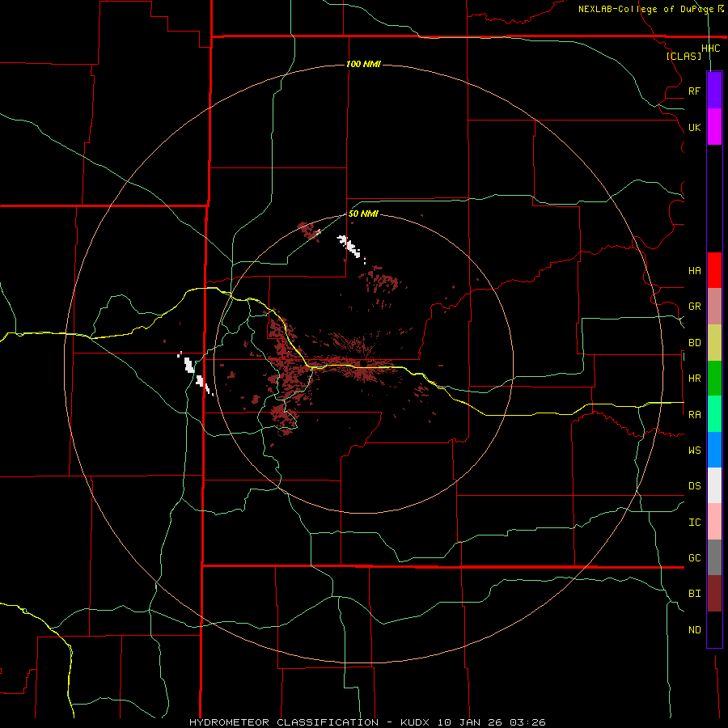Select the pink IC legend swatch

[714, 522]
